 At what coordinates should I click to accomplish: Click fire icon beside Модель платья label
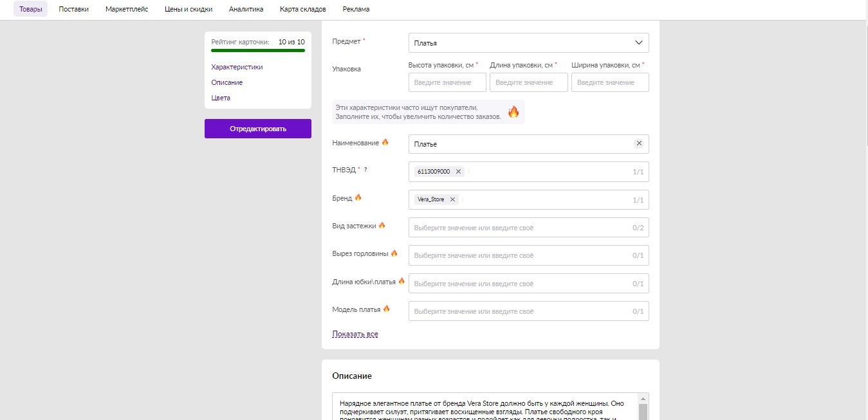387,309
